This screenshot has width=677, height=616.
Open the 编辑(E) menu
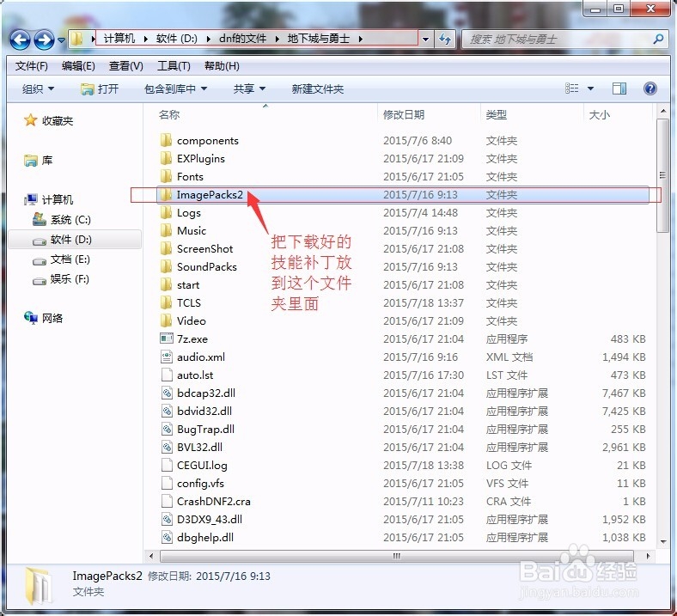coord(78,66)
